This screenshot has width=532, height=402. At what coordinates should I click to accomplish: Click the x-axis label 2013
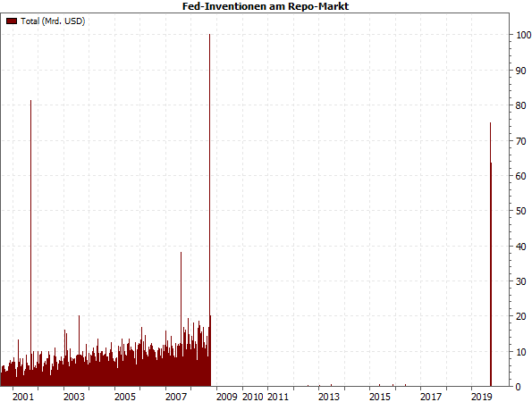(x=329, y=397)
